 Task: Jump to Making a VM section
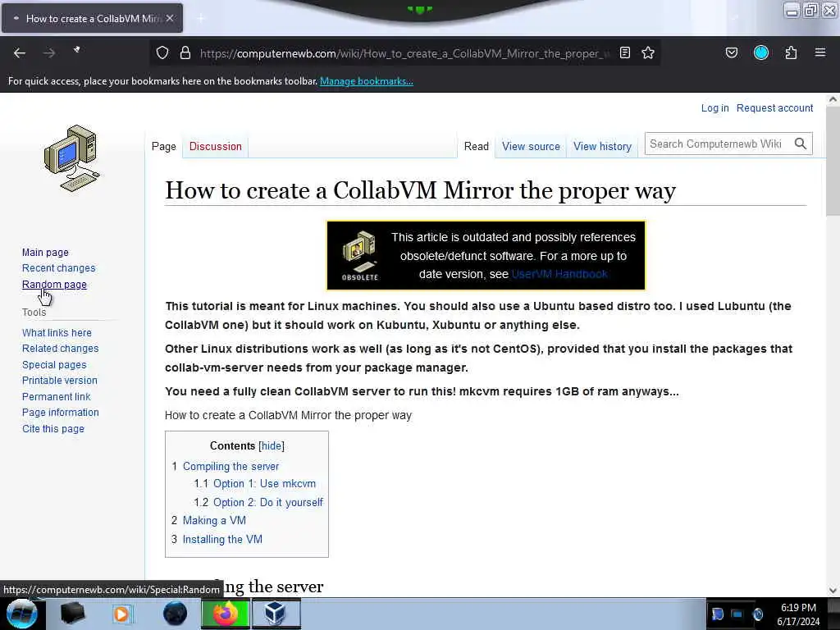point(214,520)
